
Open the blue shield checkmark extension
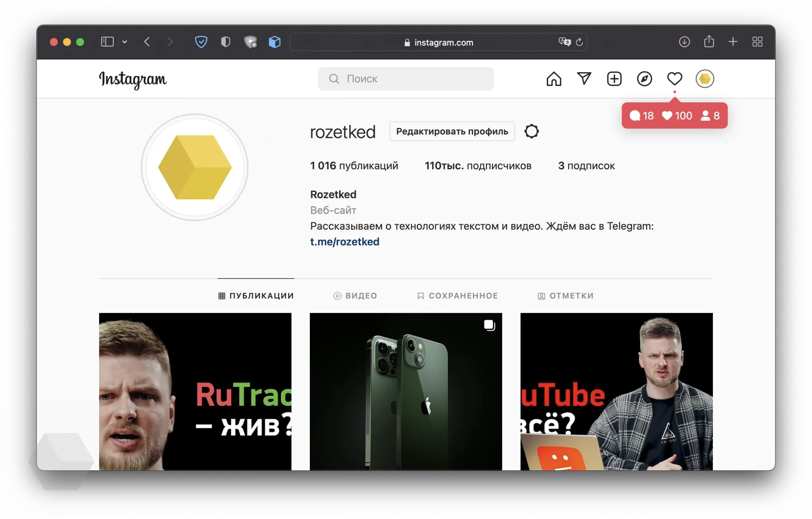201,42
